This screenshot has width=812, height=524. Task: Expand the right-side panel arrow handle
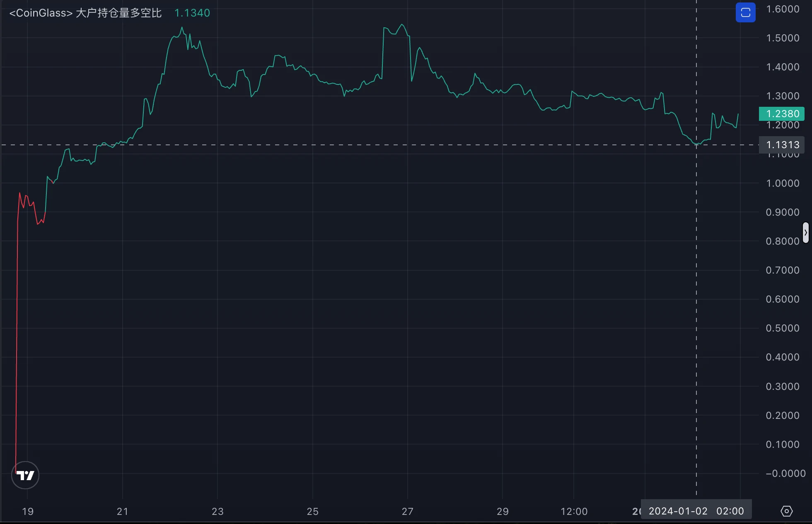coord(805,233)
